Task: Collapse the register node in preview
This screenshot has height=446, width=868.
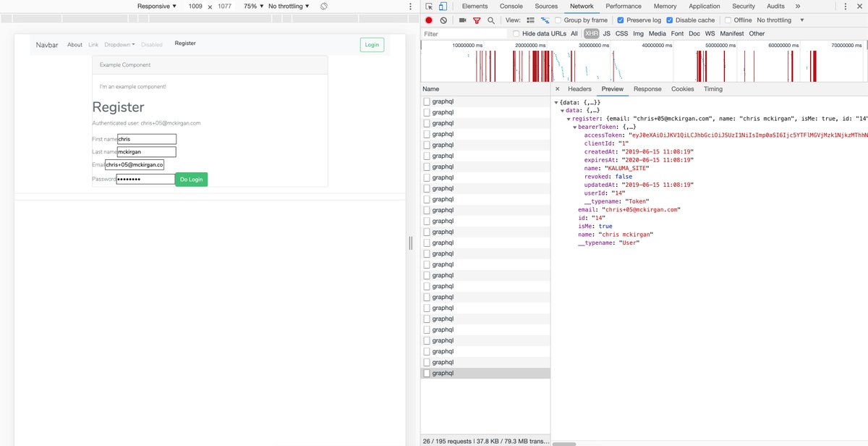Action: coord(569,118)
